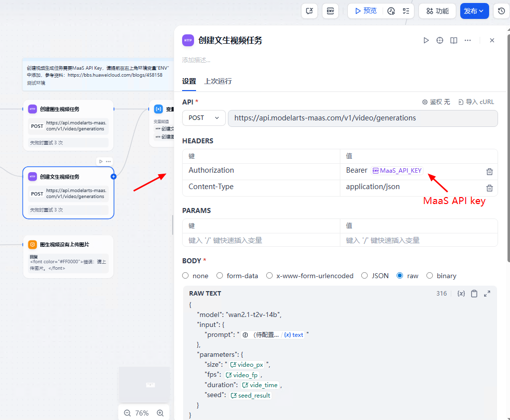Close the 创建文生视频任务 panel

[x=492, y=40]
